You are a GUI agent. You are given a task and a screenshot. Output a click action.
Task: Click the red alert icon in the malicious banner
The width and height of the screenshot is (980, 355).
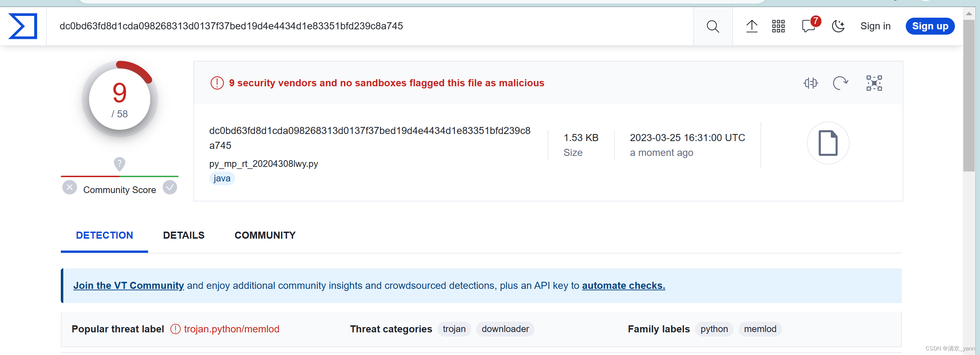[x=217, y=83]
